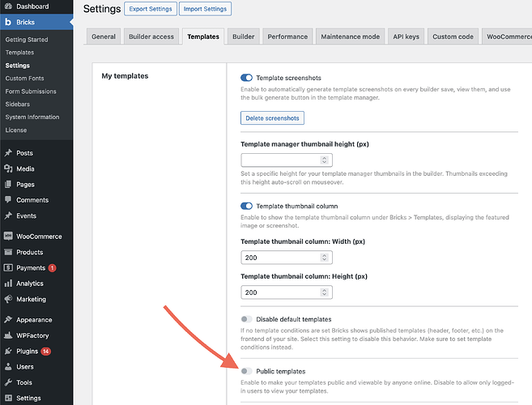Click the Events pin icon
This screenshot has width=532, height=405.
point(8,215)
